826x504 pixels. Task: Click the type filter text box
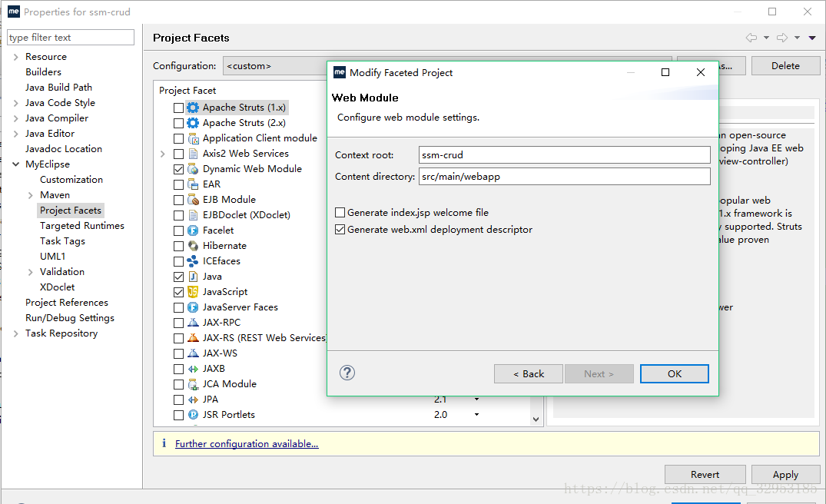71,38
